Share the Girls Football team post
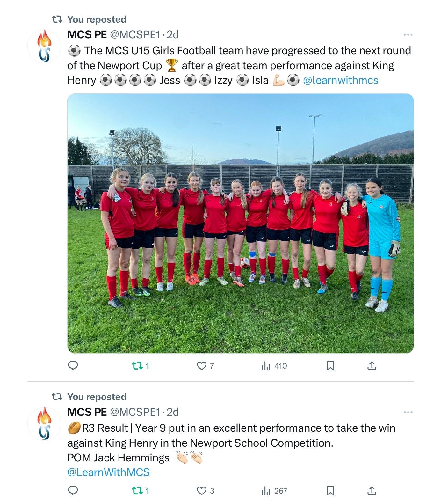The height and width of the screenshot is (498, 448). [x=372, y=366]
